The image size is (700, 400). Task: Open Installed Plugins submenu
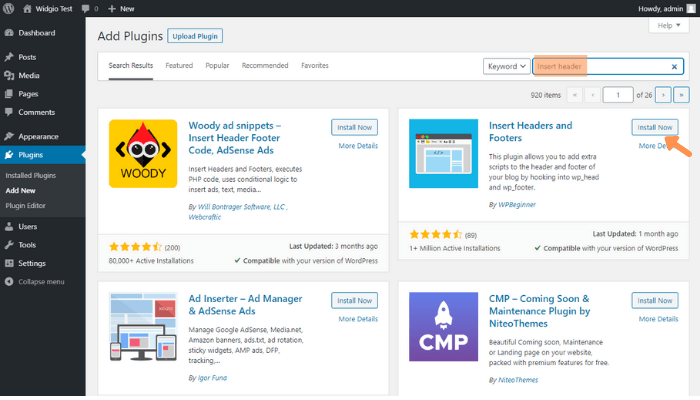click(30, 175)
